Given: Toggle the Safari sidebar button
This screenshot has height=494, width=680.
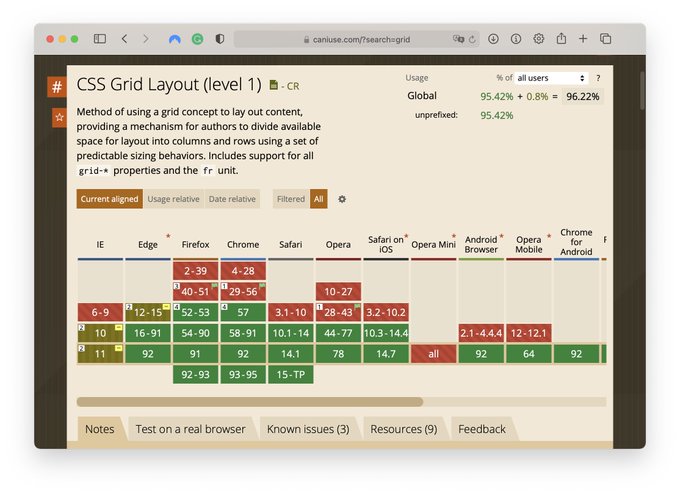Looking at the screenshot, I should 100,39.
